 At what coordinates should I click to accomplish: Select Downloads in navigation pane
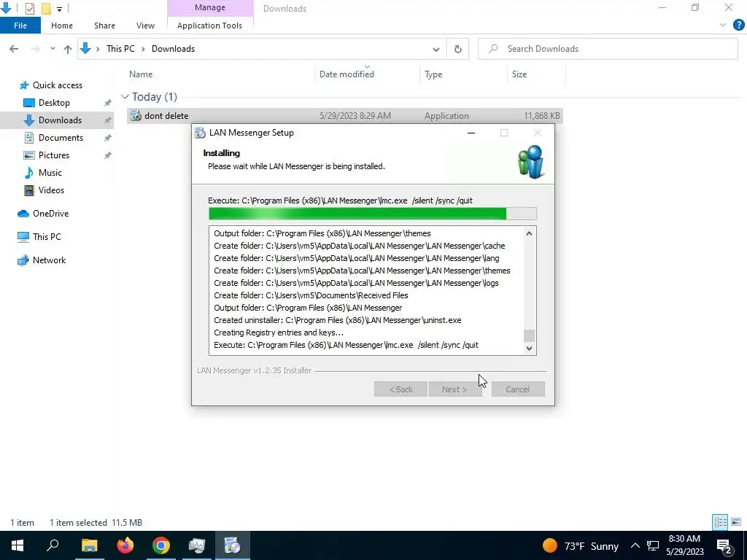60,120
